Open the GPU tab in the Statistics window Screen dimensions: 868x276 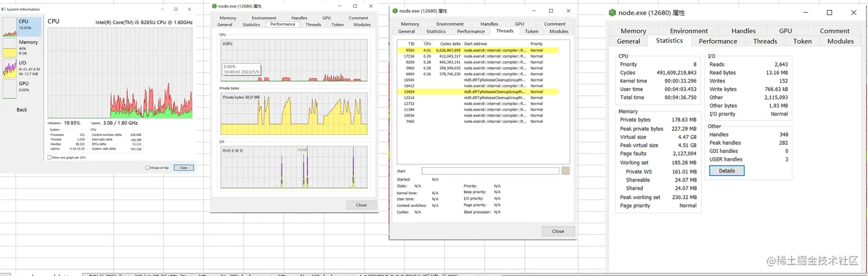click(x=785, y=31)
